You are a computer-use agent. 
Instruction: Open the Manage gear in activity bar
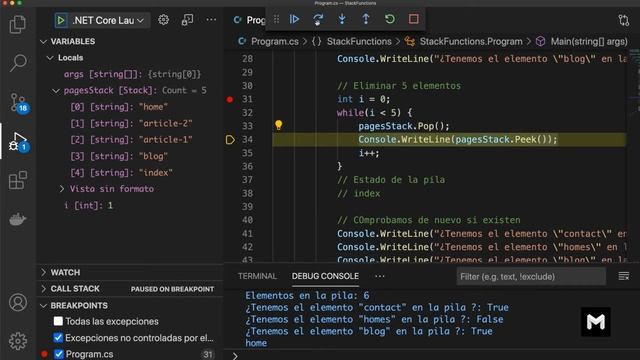[x=18, y=341]
